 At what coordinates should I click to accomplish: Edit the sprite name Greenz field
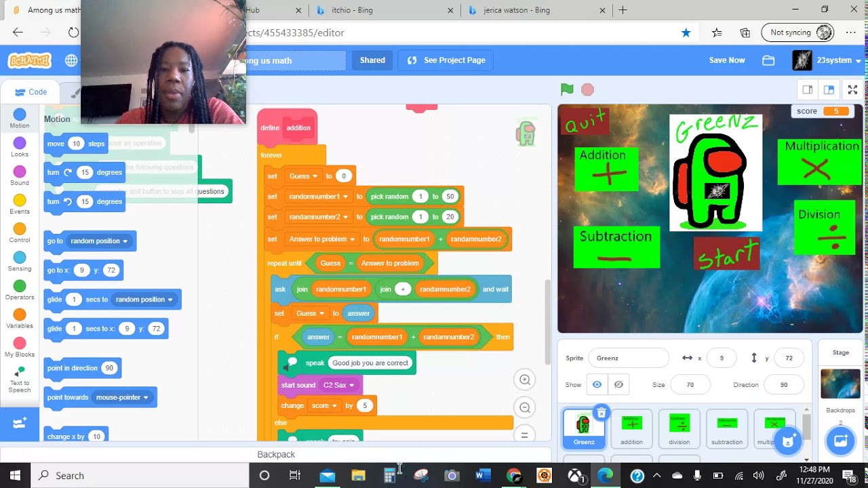[629, 358]
